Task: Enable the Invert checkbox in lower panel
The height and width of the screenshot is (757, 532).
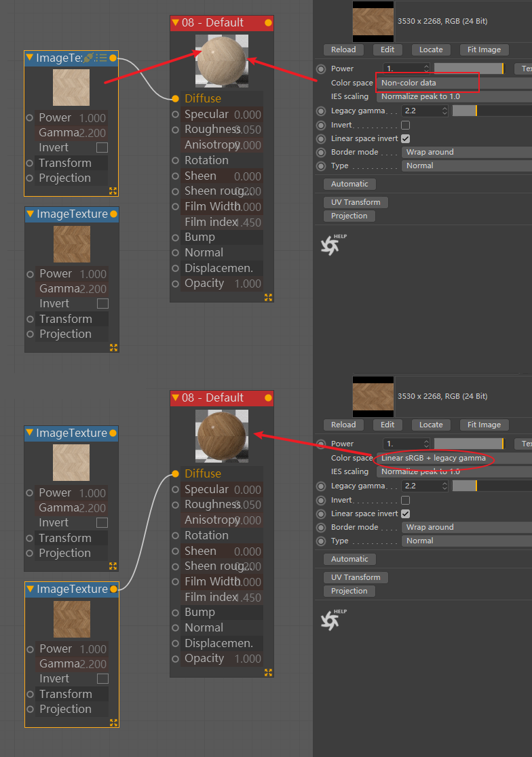Action: point(406,500)
